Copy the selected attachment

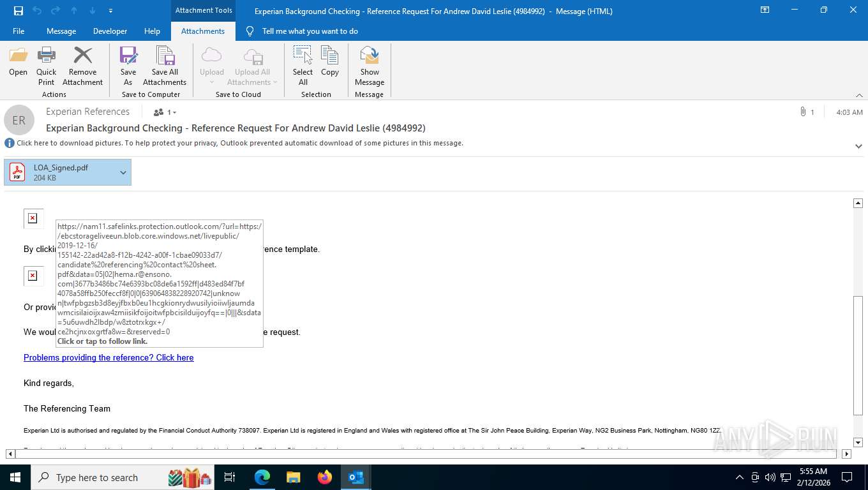(330, 62)
